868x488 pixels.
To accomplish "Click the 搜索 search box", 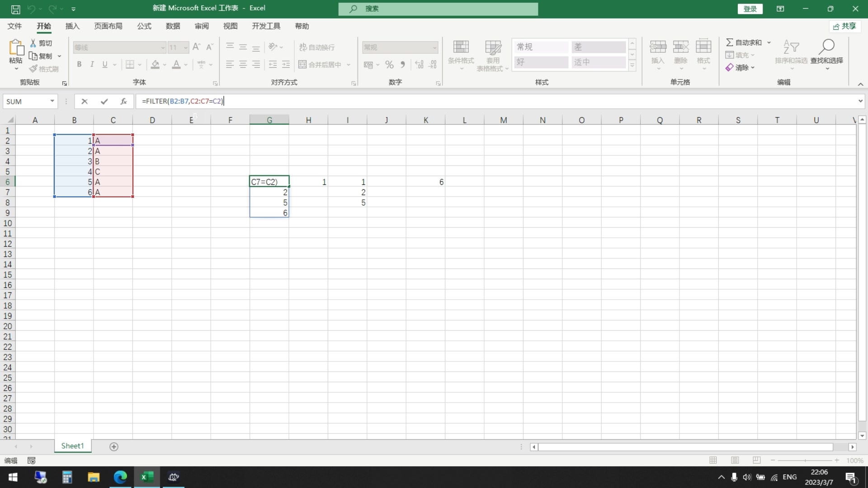I will [x=438, y=9].
